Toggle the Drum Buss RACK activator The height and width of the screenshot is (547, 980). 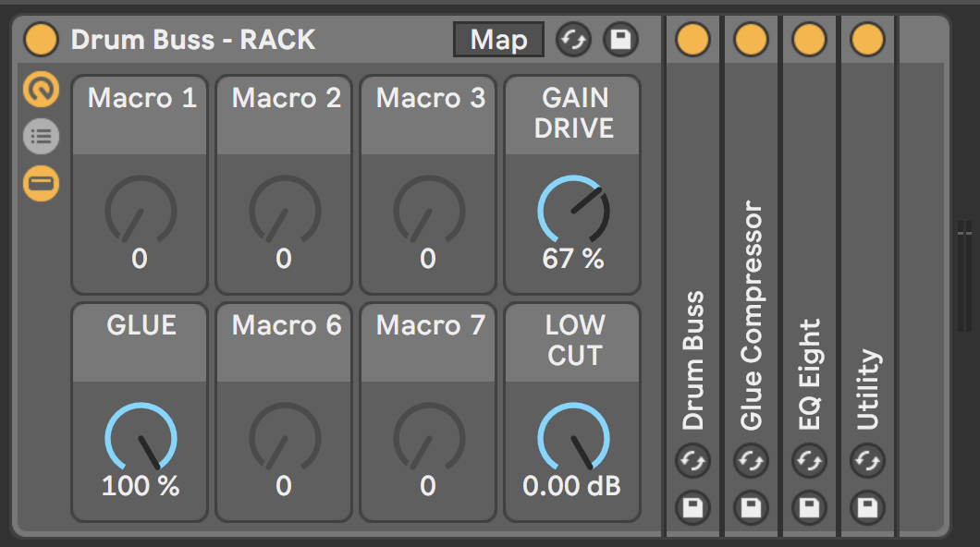pos(42,40)
